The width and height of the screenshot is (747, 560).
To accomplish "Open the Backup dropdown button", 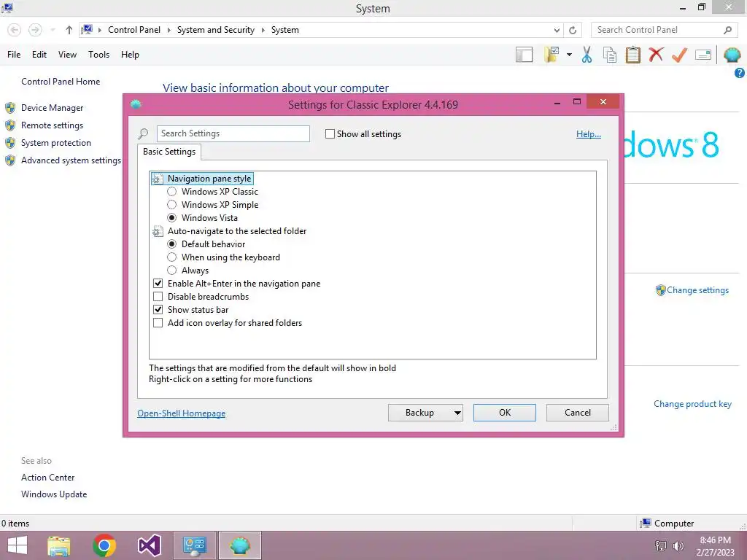I will (425, 413).
